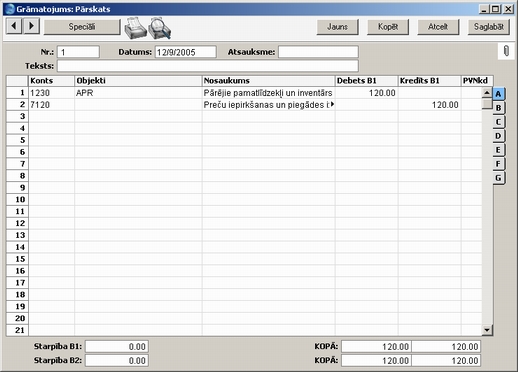The width and height of the screenshot is (518, 372).
Task: Select account cell 7120
Action: (52, 105)
